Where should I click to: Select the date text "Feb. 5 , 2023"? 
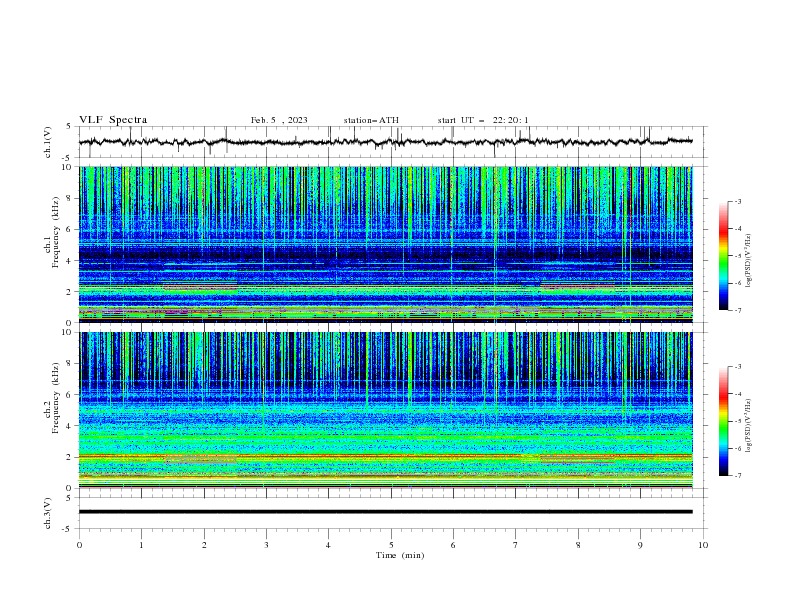point(279,120)
